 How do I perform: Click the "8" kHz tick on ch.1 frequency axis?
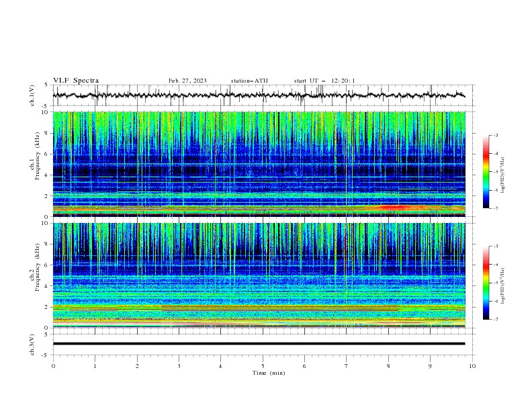click(48, 133)
